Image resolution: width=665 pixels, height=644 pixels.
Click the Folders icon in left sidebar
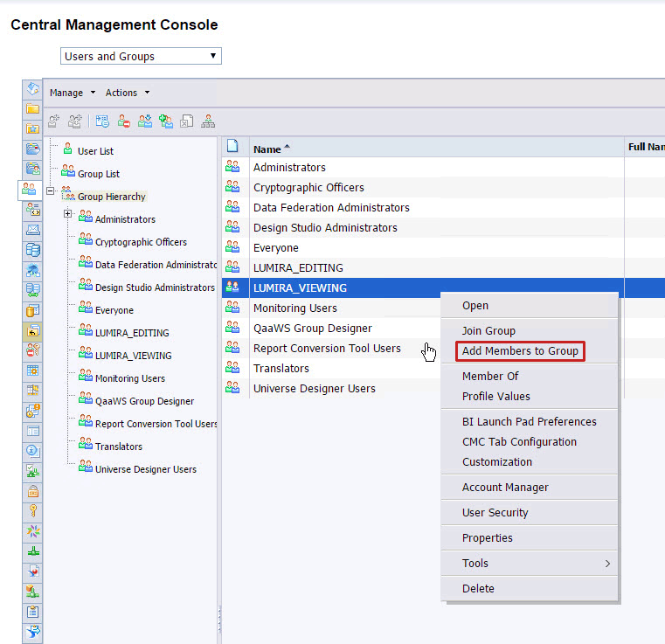32,108
